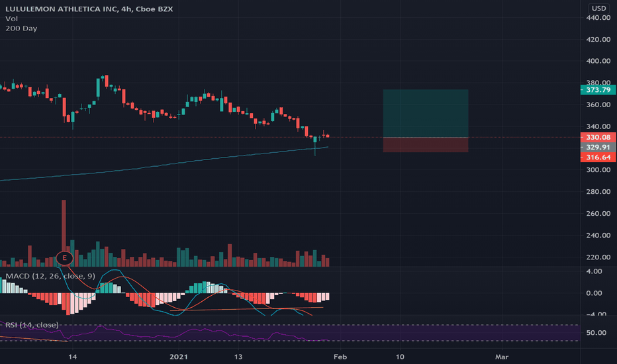Select the green profit zone of long position
The image size is (617, 364).
click(x=426, y=113)
